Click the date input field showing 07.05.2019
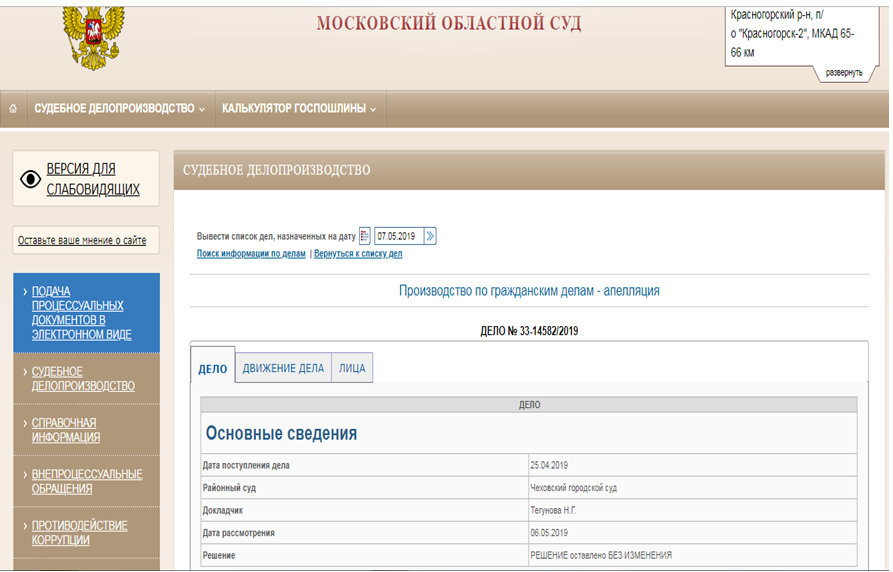This screenshot has width=893, height=572. click(x=398, y=237)
